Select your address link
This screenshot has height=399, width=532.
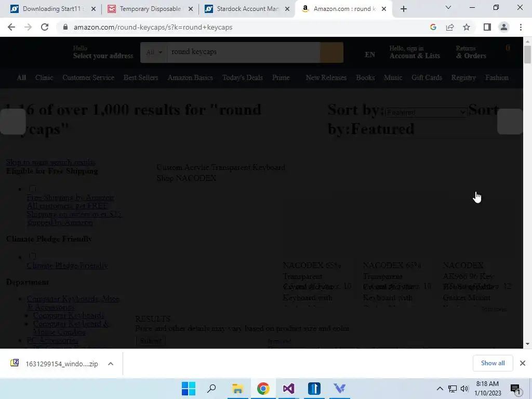[x=103, y=52]
